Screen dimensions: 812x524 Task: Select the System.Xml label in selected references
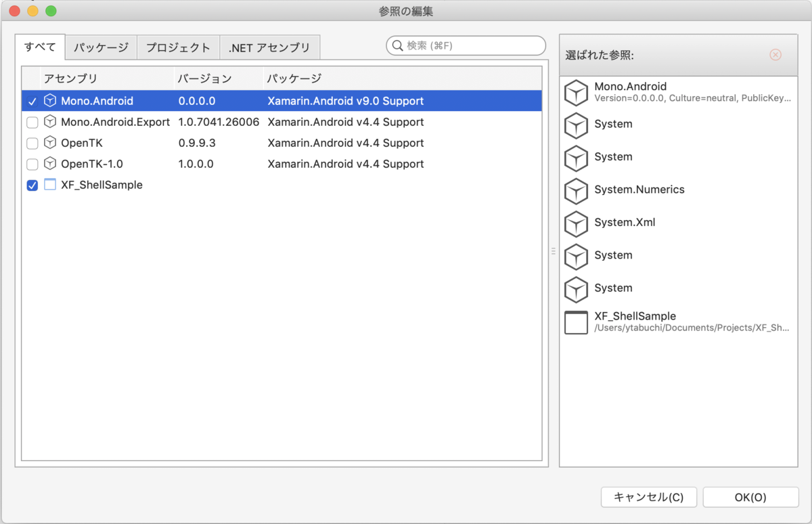pyautogui.click(x=625, y=222)
